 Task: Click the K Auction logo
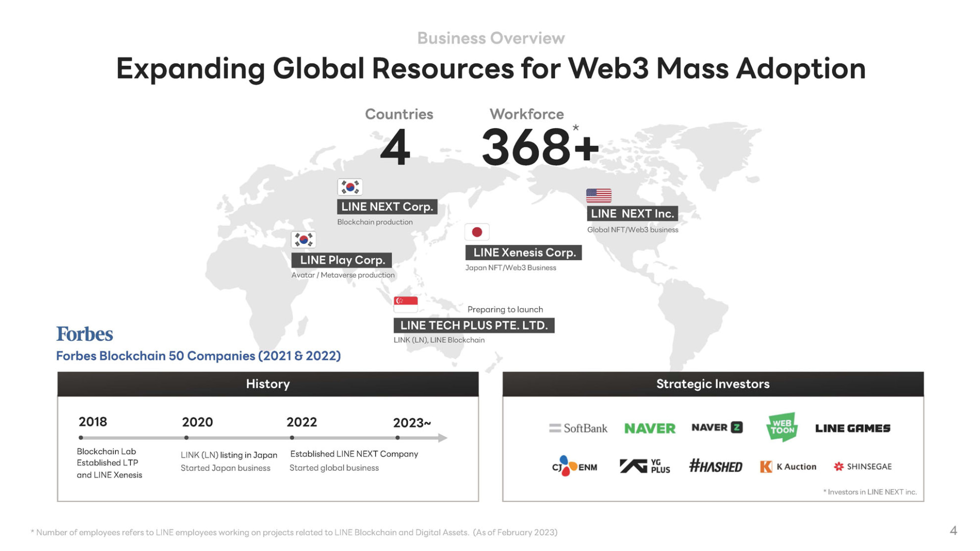click(788, 466)
